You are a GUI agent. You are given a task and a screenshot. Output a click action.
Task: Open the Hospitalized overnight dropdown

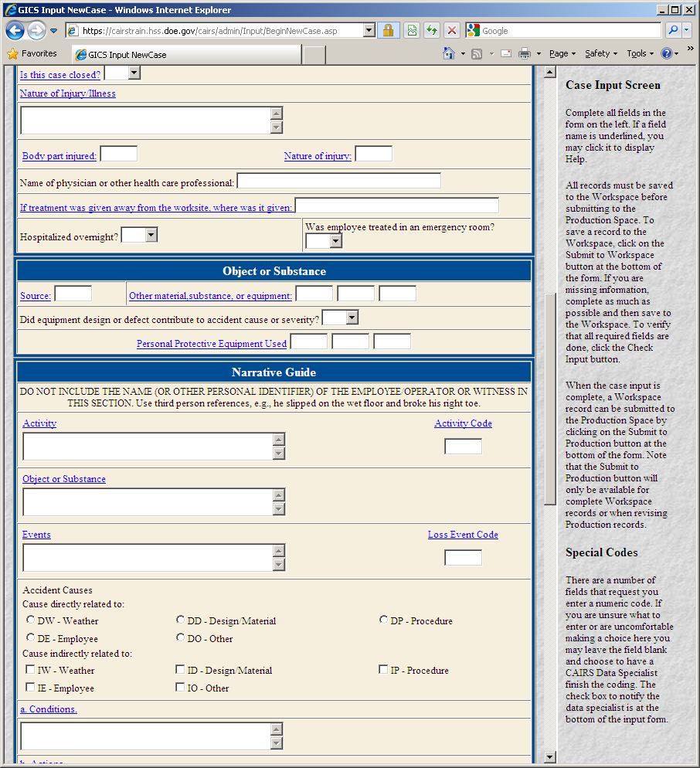(140, 235)
